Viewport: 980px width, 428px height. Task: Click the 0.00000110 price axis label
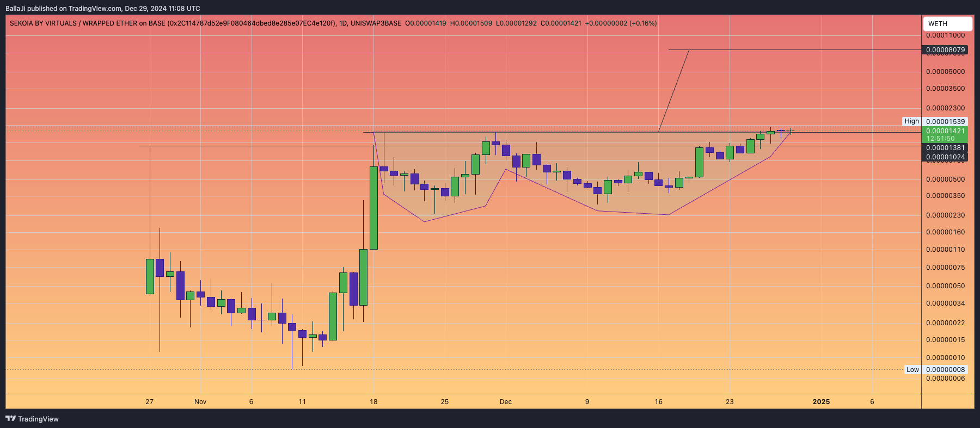946,250
